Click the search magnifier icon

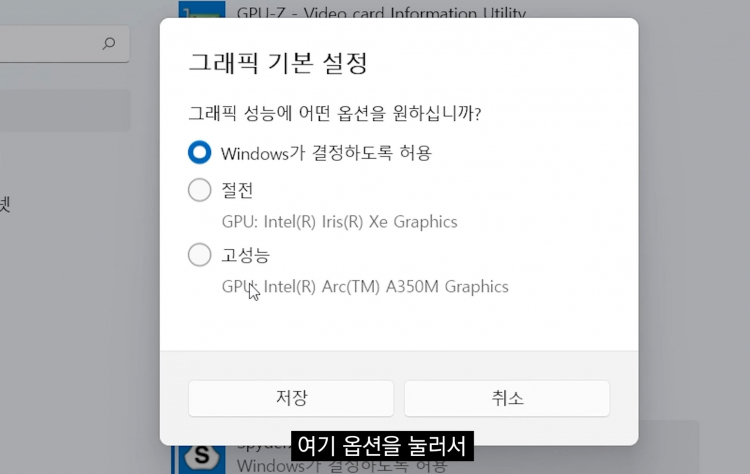(109, 43)
